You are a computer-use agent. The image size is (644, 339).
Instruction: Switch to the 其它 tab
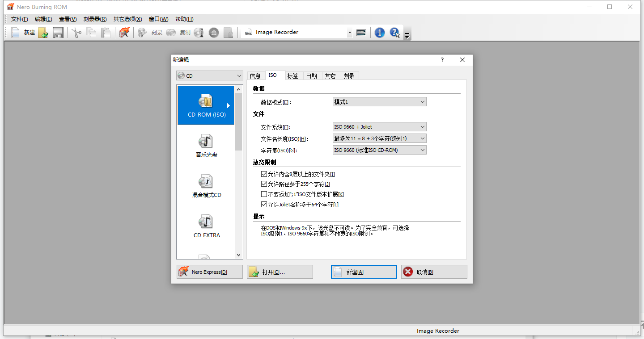coord(330,76)
